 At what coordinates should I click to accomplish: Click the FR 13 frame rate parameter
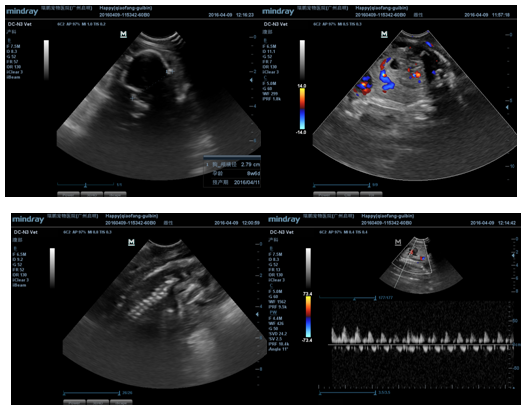click(274, 270)
